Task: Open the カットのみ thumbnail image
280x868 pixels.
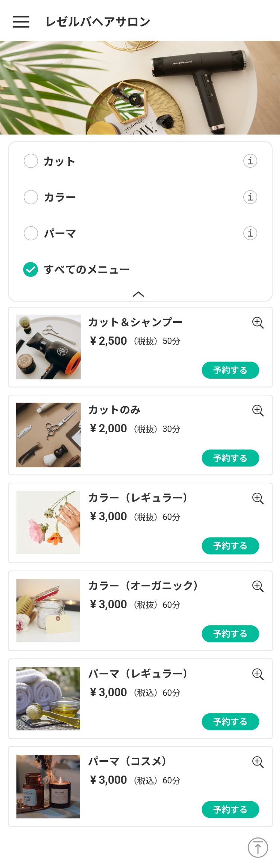Action: (x=48, y=435)
